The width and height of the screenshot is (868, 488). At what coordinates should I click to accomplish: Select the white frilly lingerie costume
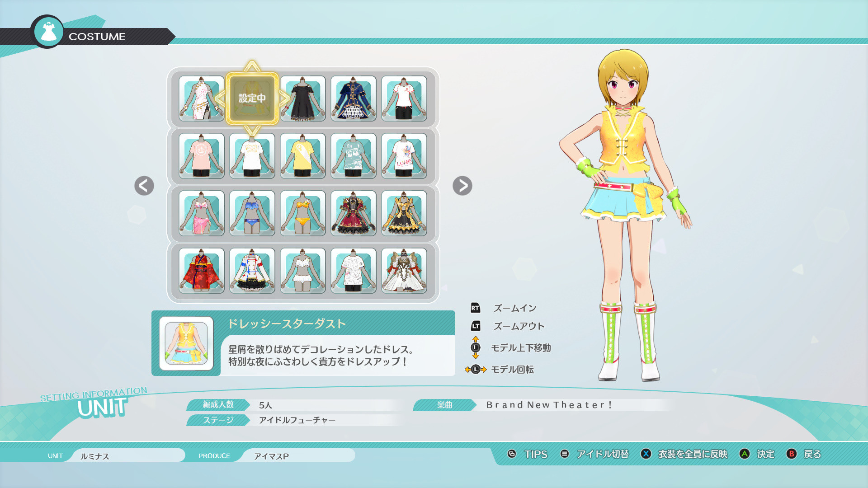302,271
